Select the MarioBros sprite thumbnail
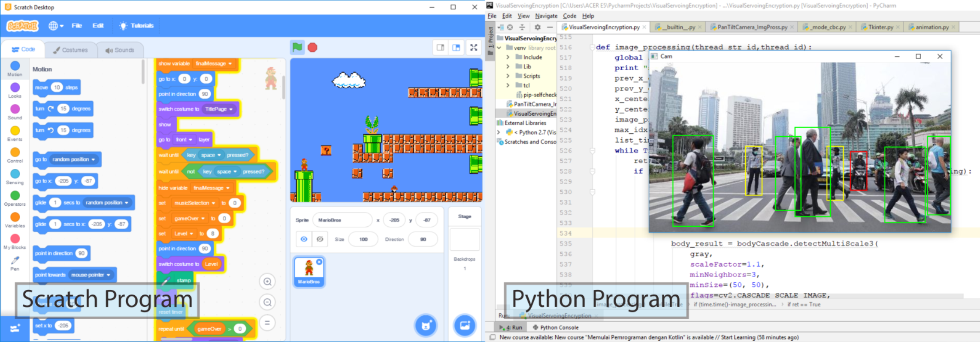The width and height of the screenshot is (980, 342). point(309,271)
